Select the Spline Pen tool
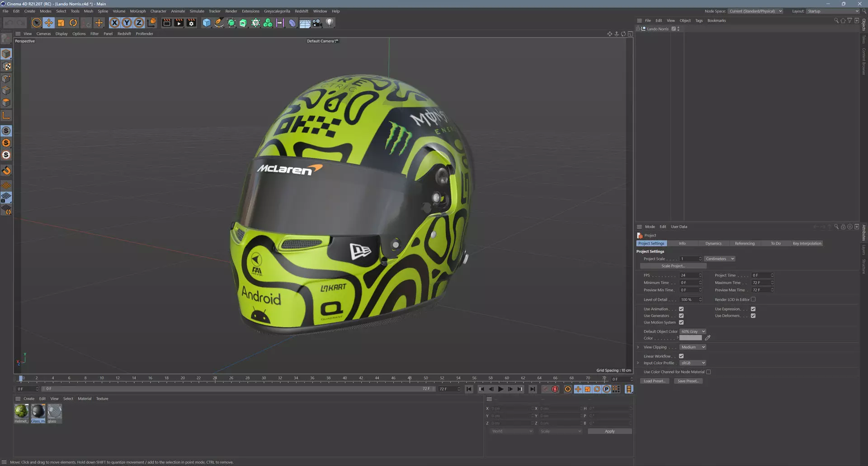 click(219, 23)
